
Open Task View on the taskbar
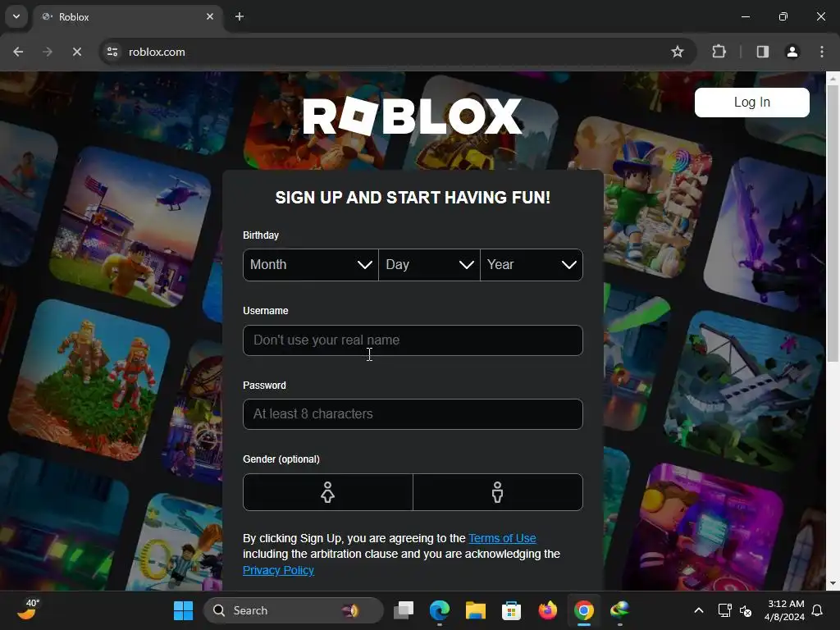point(404,610)
